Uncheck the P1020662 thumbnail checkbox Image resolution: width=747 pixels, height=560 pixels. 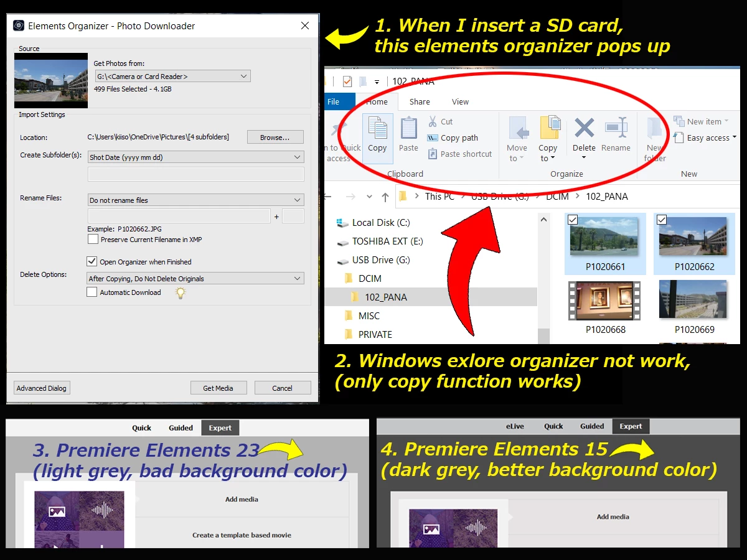coord(662,219)
